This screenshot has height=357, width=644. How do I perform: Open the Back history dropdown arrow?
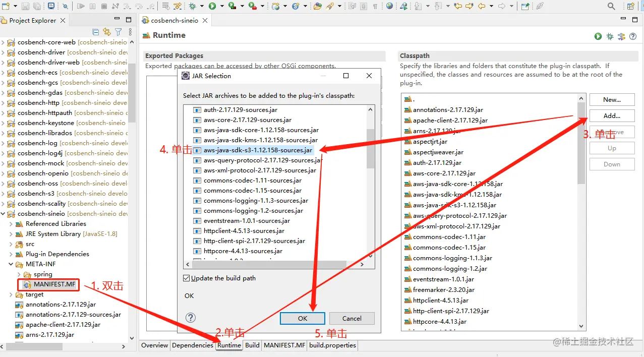pos(492,6)
